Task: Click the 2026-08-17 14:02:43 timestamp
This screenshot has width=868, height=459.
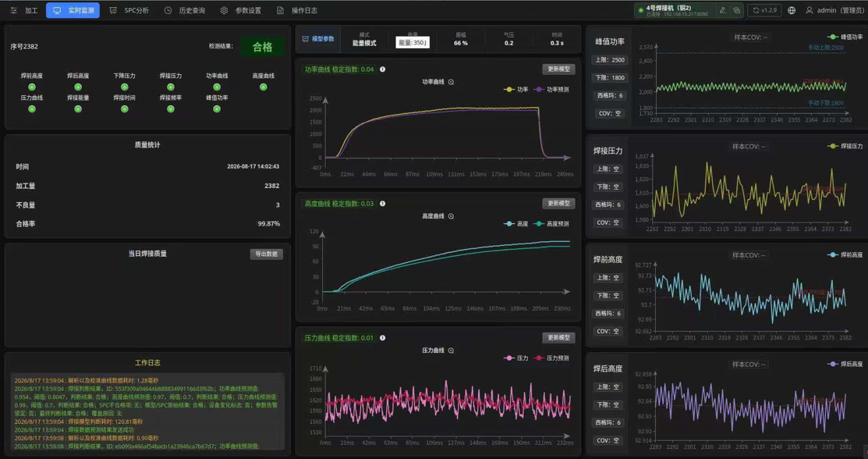Action: coord(253,166)
